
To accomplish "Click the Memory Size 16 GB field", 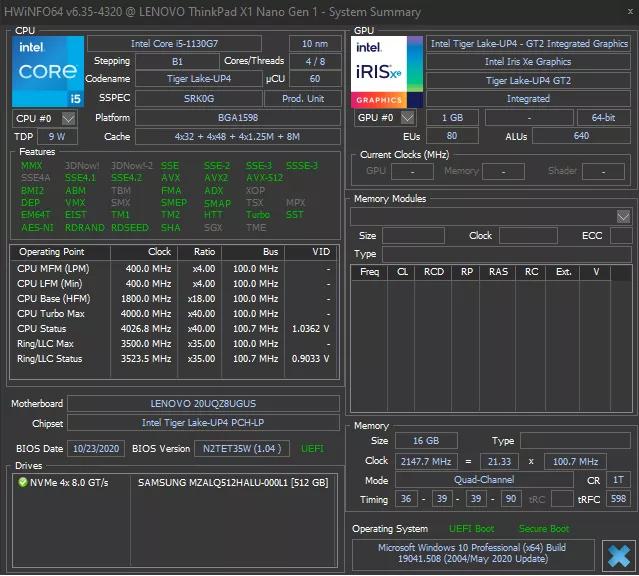I will 426,441.
